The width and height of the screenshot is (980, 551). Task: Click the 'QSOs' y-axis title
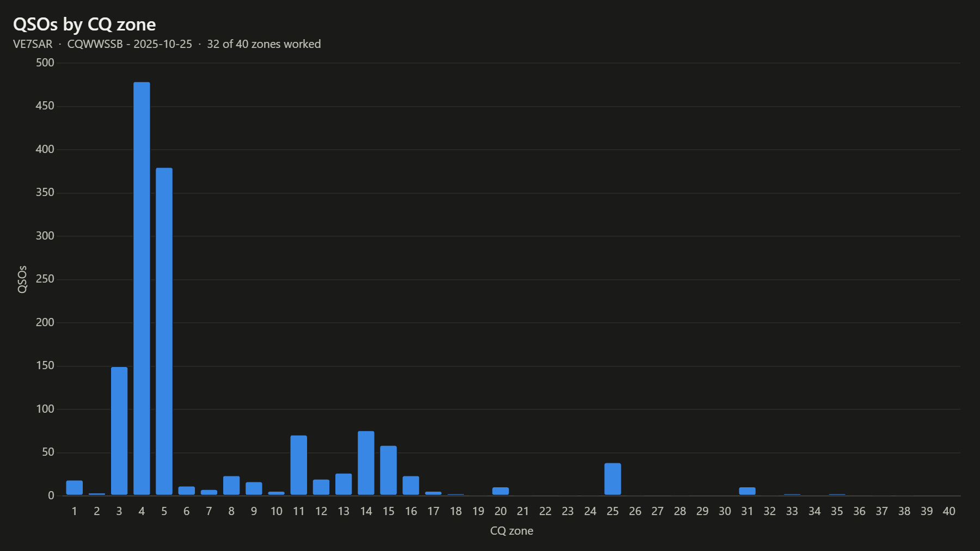coord(22,279)
